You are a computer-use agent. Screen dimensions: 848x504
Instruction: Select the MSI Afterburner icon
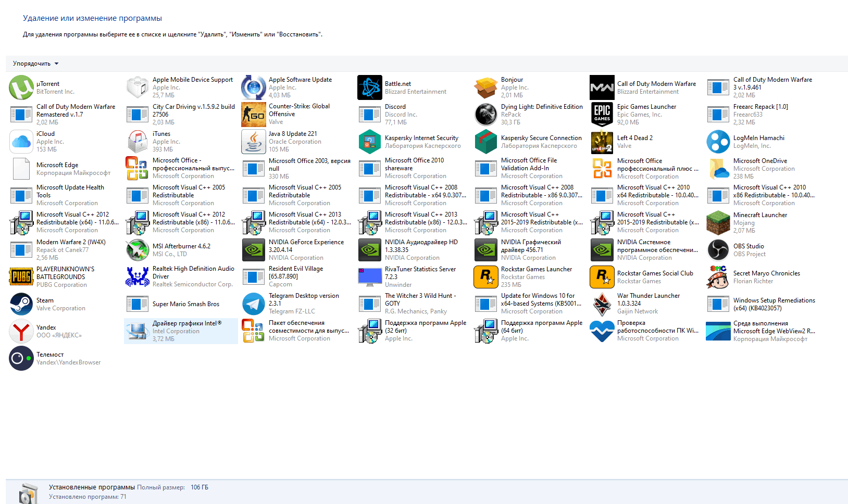(x=138, y=250)
